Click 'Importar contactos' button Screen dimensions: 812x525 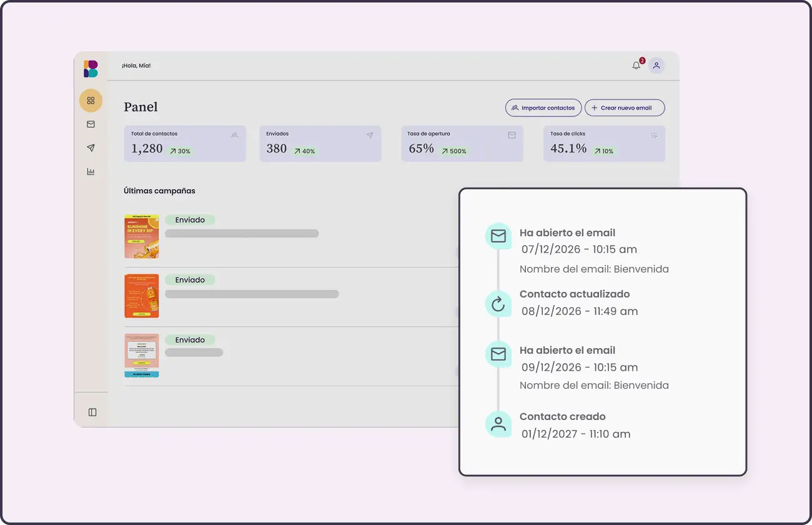(x=543, y=107)
